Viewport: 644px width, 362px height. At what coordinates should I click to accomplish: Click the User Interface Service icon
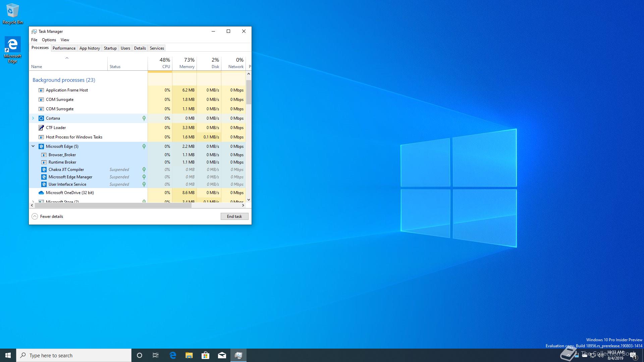[44, 184]
